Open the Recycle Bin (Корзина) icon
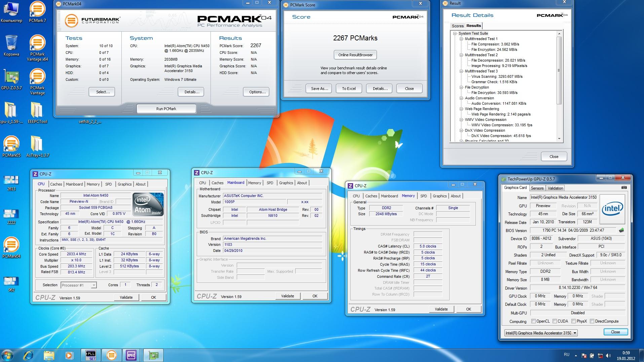Viewport: 644px width, 362px height. click(x=11, y=45)
